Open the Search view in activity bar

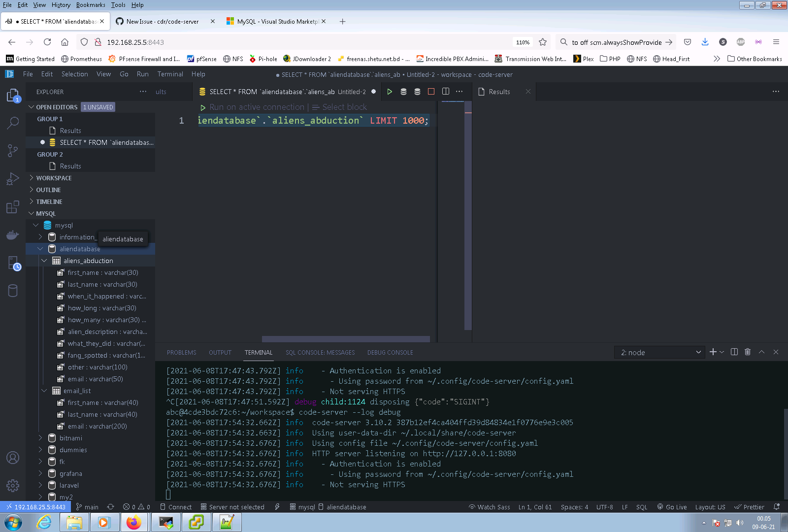pyautogui.click(x=13, y=123)
